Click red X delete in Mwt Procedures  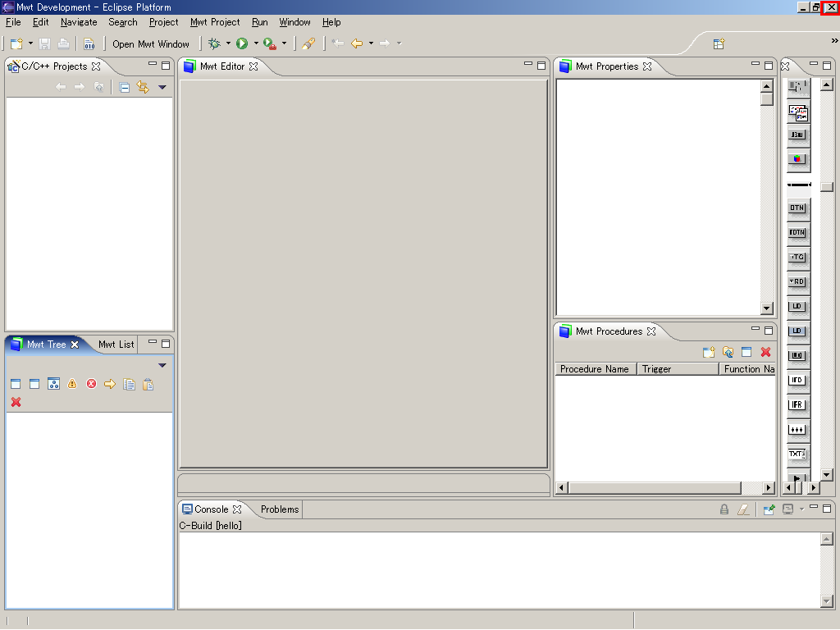coord(765,352)
